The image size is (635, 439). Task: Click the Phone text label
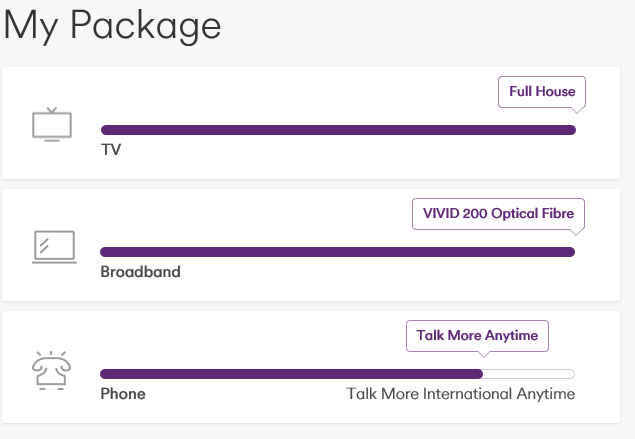tap(123, 394)
